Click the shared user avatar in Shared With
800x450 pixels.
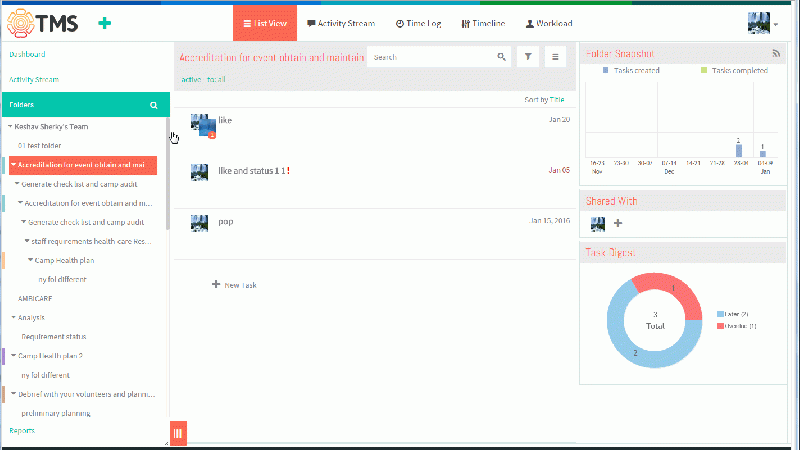598,223
